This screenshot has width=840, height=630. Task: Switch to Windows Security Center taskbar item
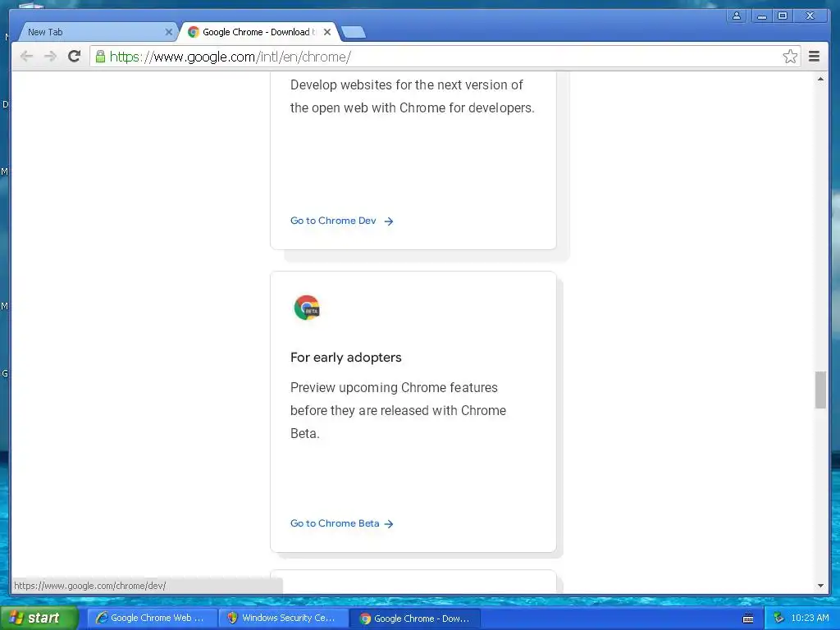coord(284,618)
